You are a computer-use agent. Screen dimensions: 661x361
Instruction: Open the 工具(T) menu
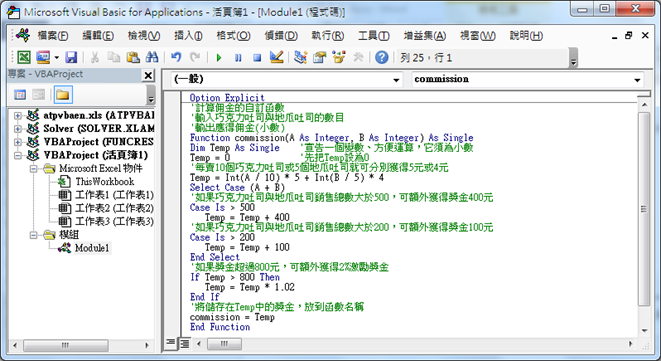click(373, 35)
